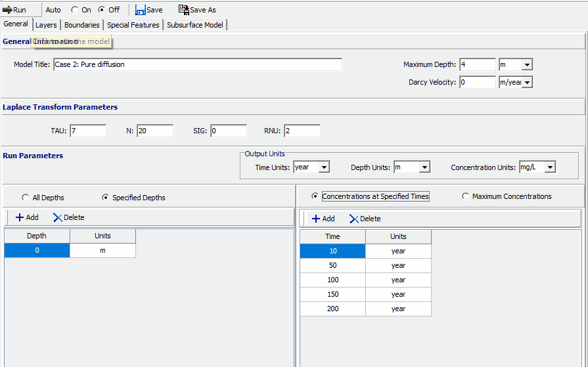Viewport: 588px width, 367px height.
Task: Add a new depth row with plus icon
Action: (20, 217)
